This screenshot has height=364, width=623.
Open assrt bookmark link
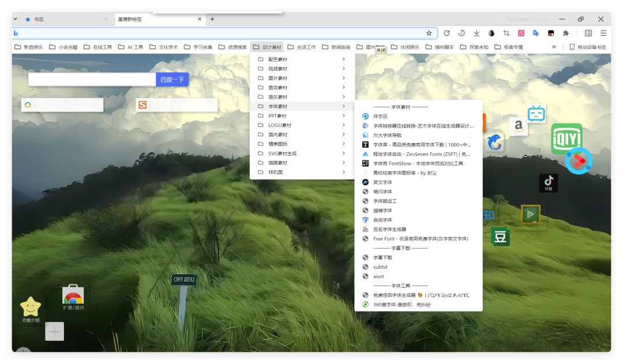click(418, 276)
